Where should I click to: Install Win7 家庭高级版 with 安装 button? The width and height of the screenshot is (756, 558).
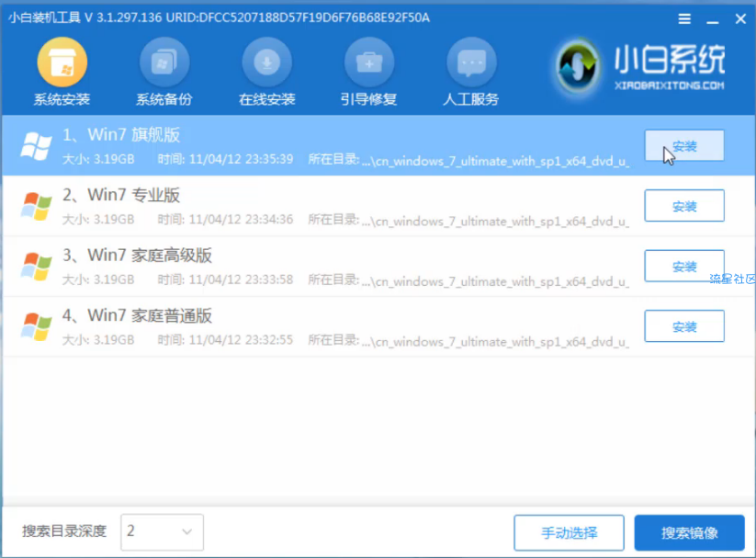pos(684,266)
